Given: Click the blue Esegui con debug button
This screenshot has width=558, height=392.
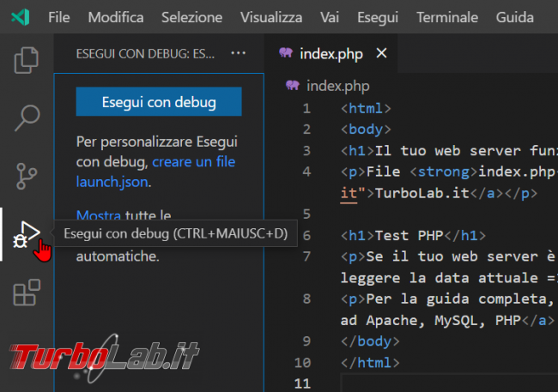Looking at the screenshot, I should point(159,102).
